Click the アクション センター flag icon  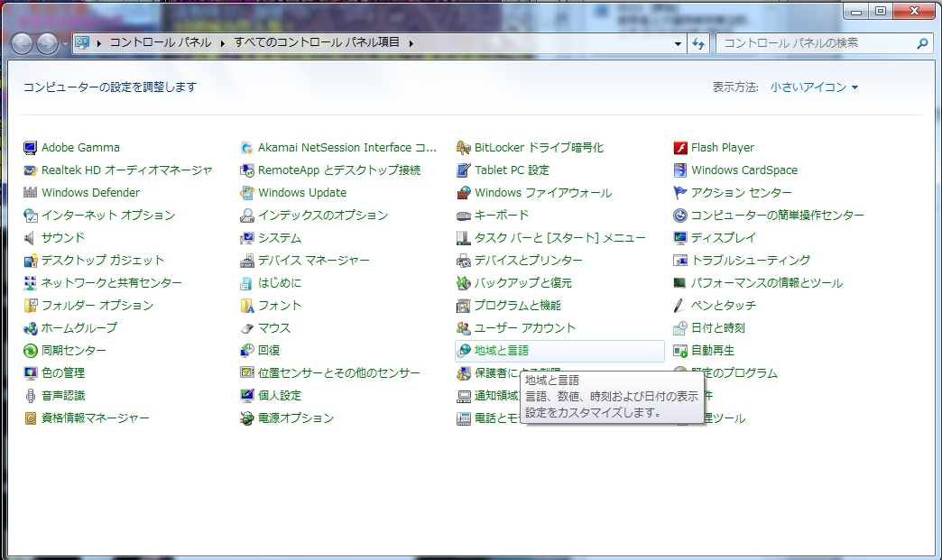click(680, 193)
